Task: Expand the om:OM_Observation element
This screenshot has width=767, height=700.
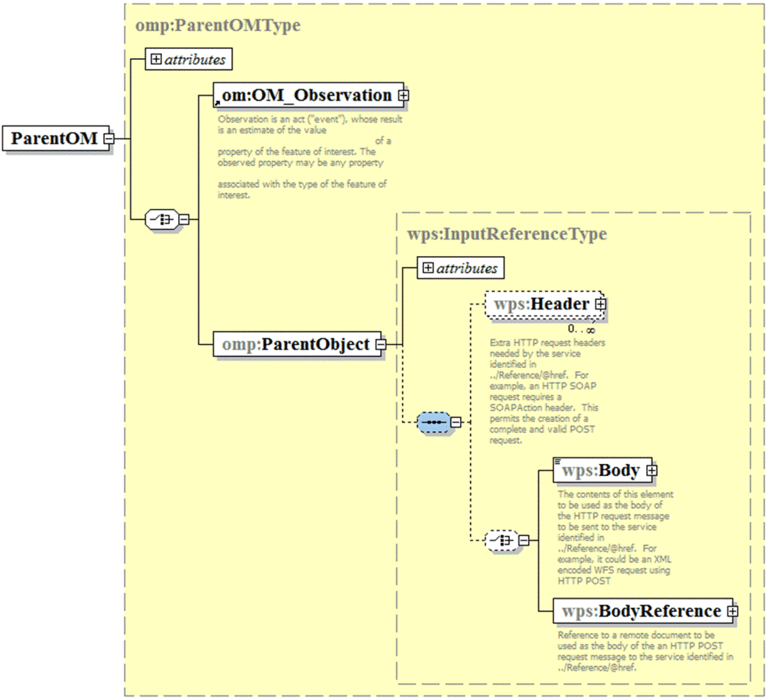Action: click(404, 95)
